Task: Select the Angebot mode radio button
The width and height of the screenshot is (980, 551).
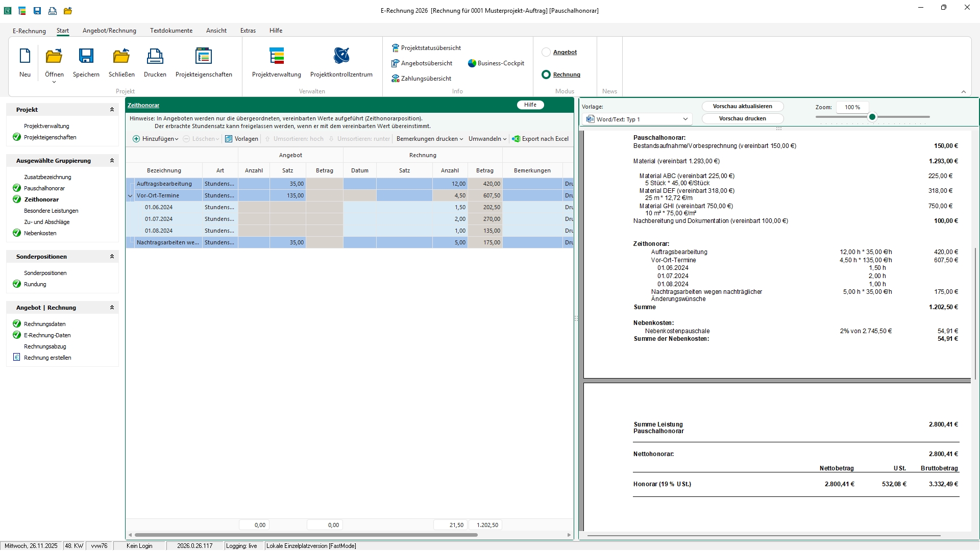Action: tap(546, 52)
